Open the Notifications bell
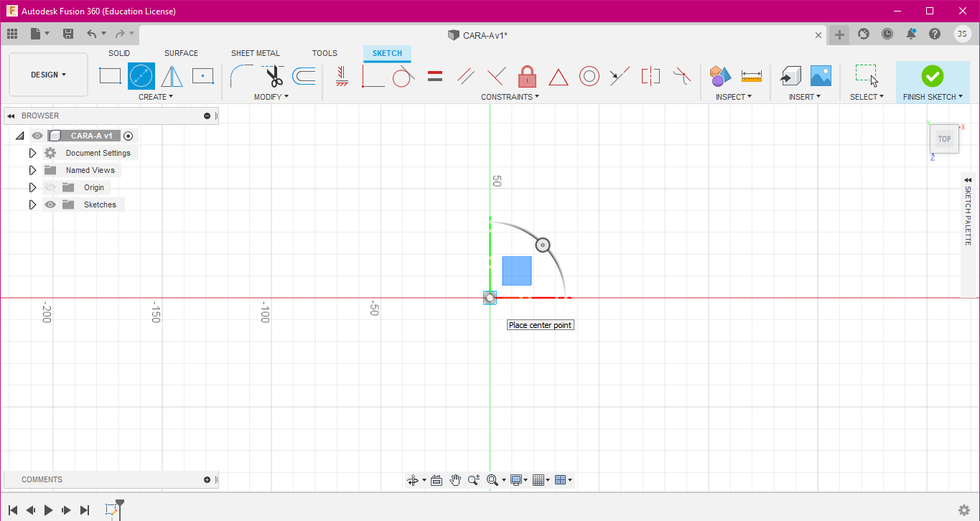The width and height of the screenshot is (980, 521). tap(911, 34)
